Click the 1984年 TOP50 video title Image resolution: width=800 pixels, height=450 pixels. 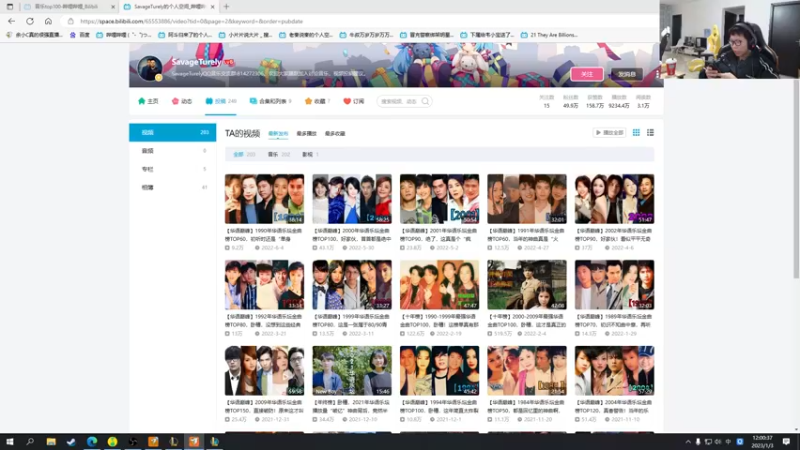pyautogui.click(x=527, y=406)
